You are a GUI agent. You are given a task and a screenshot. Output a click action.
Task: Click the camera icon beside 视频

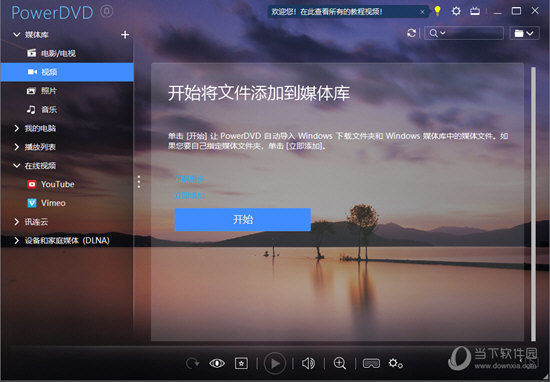[32, 72]
